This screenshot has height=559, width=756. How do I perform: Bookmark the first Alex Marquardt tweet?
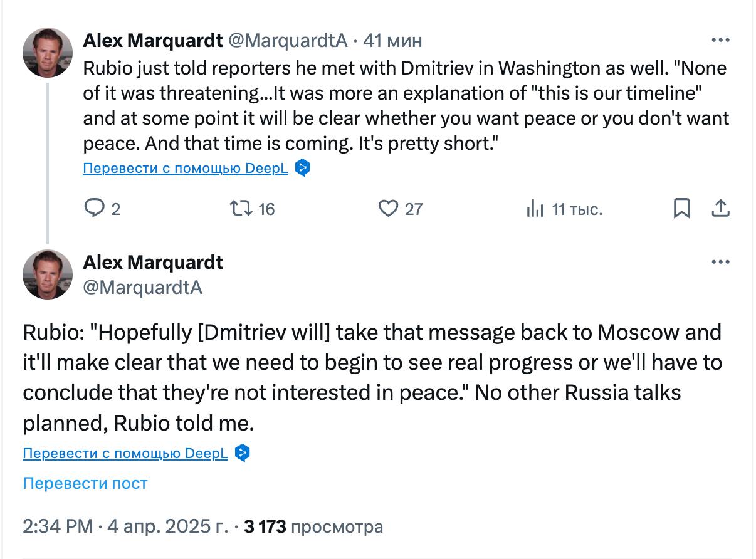681,208
